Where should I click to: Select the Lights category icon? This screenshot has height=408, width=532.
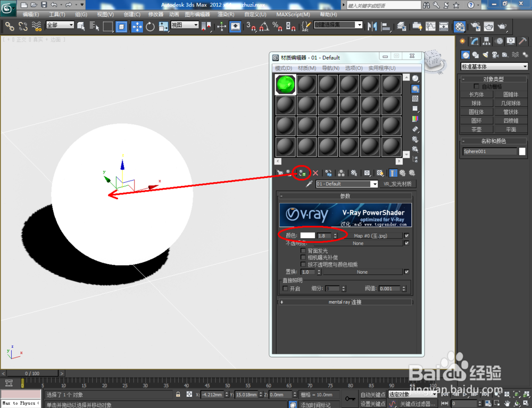486,55
